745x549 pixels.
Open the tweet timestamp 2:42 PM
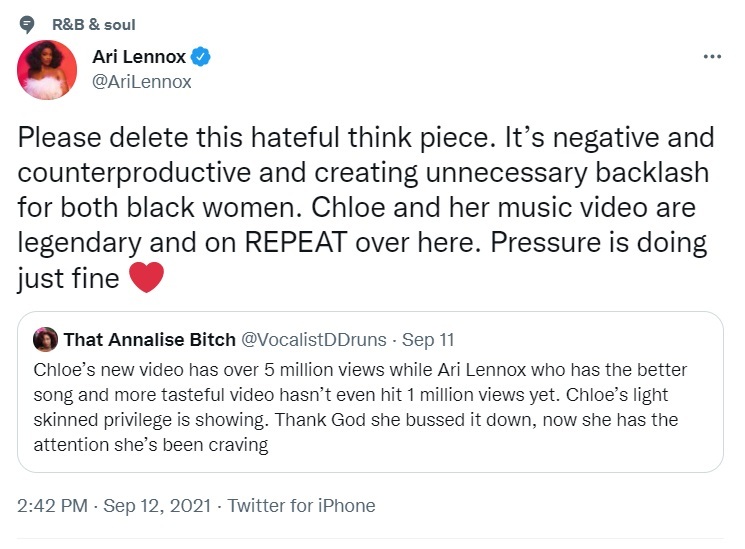[x=51, y=505]
